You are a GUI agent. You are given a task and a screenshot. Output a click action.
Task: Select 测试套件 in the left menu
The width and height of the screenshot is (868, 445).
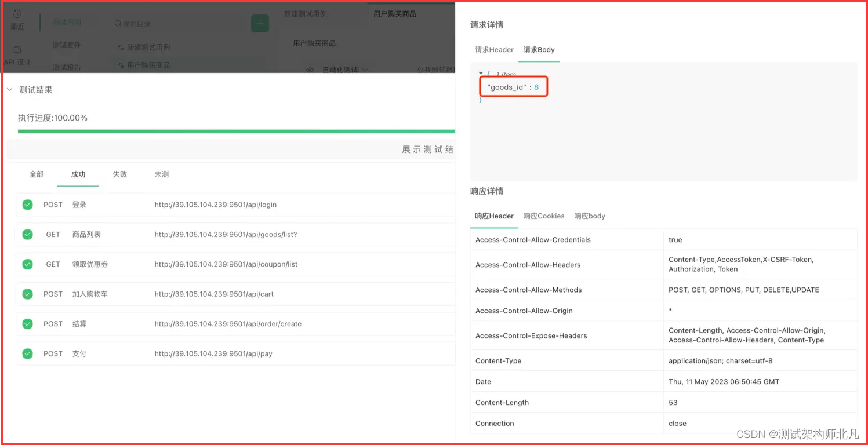pos(67,45)
